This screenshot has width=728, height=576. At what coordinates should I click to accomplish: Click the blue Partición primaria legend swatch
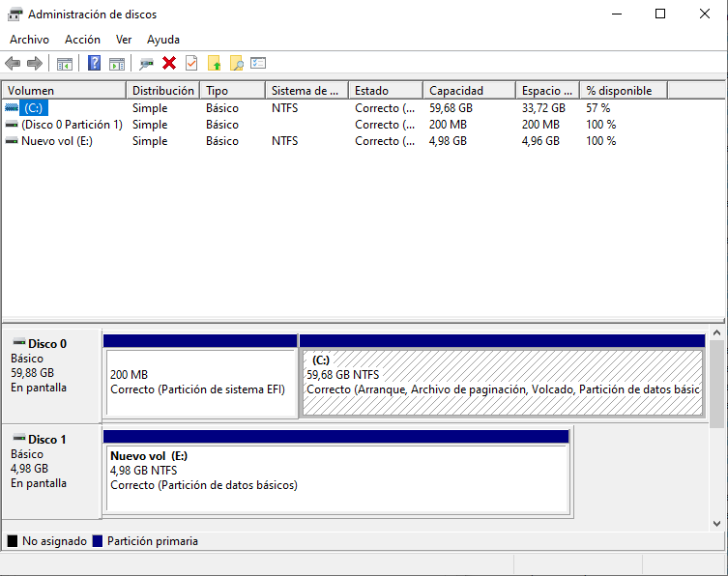[97, 541]
